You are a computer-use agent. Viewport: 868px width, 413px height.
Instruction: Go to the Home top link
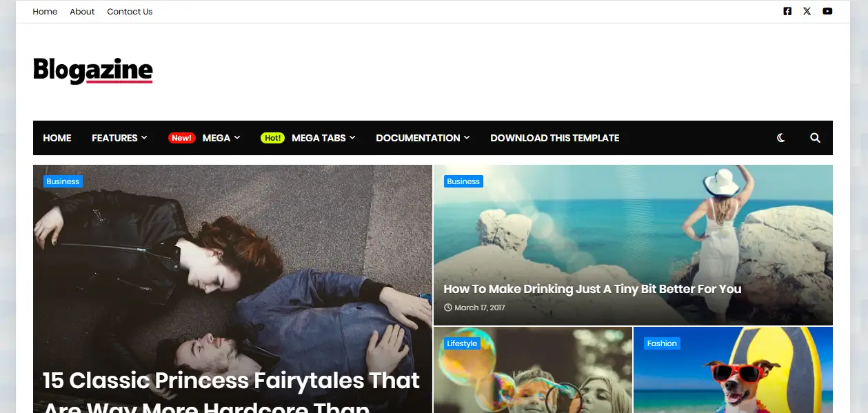pos(45,12)
